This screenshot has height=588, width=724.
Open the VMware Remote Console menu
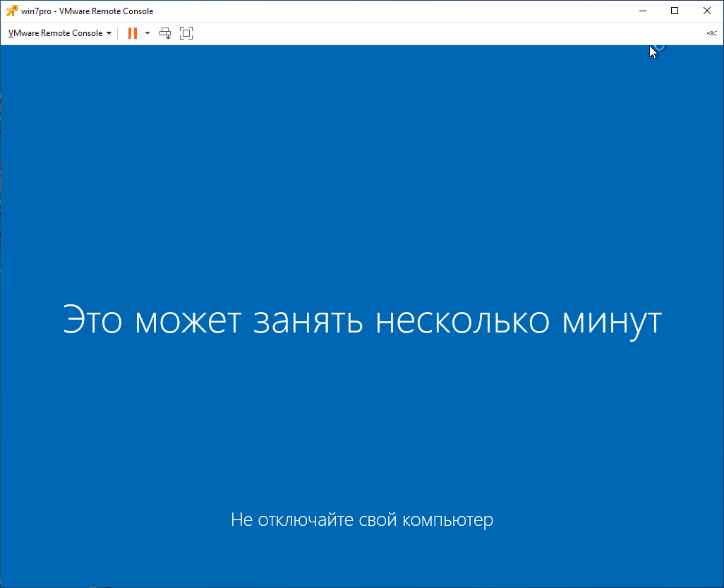(59, 33)
